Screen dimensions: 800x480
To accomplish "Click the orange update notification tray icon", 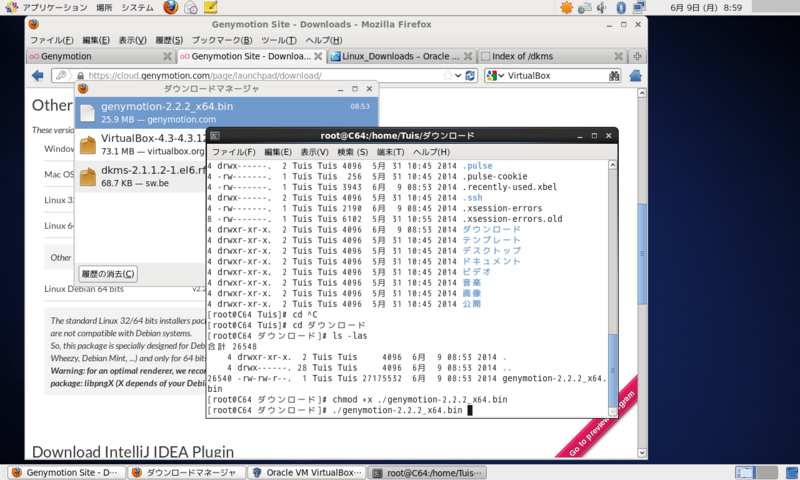I will (566, 8).
